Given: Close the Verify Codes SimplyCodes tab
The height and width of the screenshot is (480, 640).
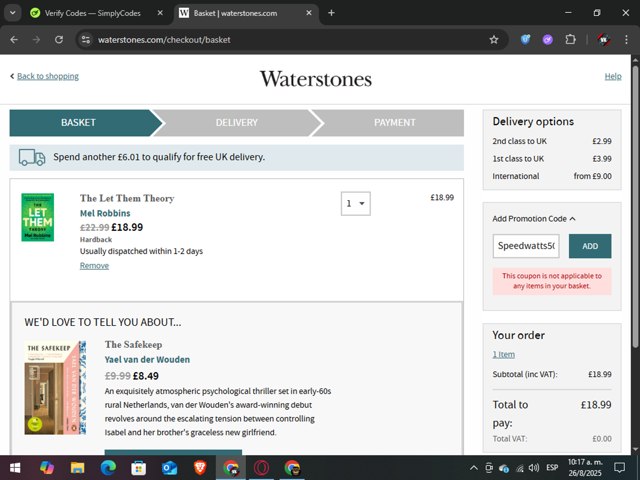Looking at the screenshot, I should (160, 13).
